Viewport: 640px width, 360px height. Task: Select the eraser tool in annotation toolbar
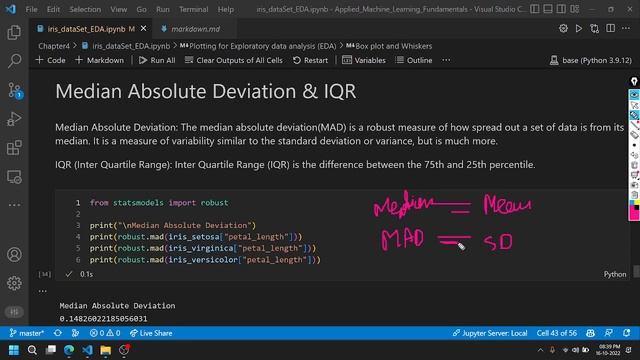click(x=634, y=135)
